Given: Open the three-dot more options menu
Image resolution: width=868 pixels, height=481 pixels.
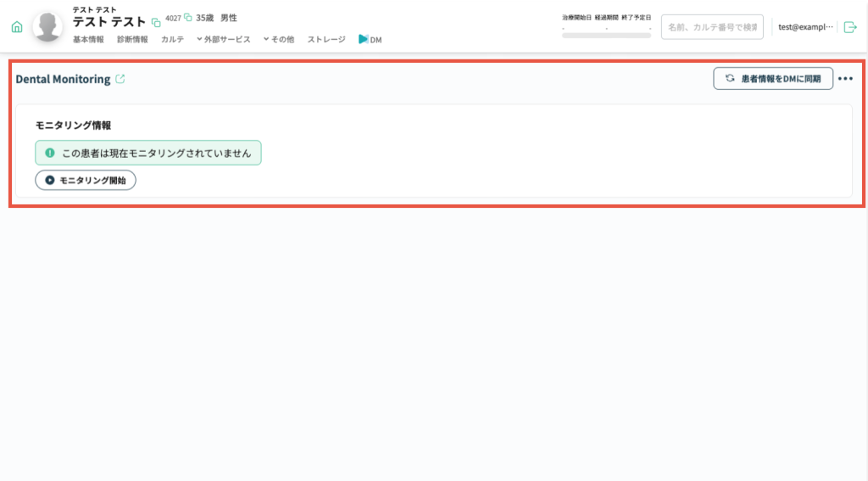Looking at the screenshot, I should coord(845,79).
